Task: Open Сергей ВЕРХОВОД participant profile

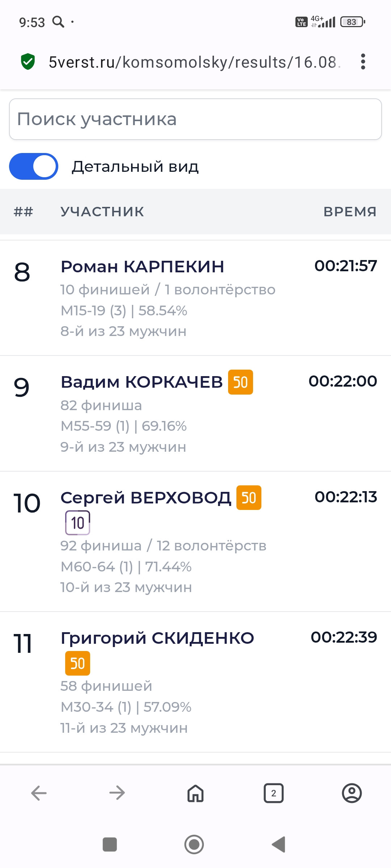Action: [x=146, y=498]
